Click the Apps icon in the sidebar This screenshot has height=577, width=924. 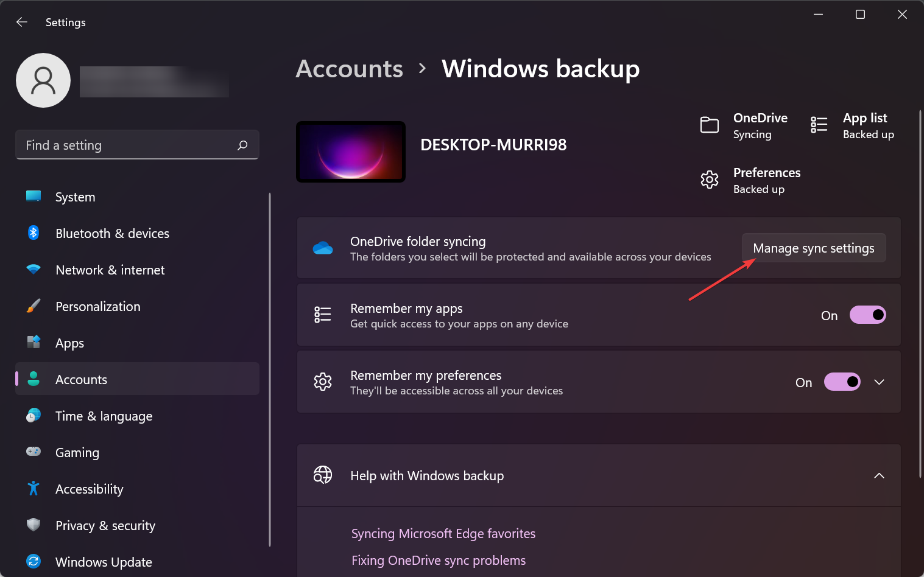[x=33, y=342]
